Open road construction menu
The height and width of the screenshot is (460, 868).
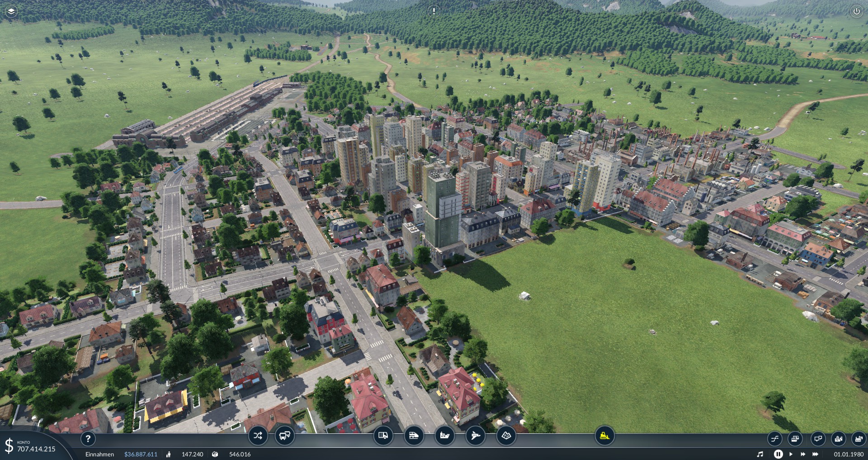[383, 436]
